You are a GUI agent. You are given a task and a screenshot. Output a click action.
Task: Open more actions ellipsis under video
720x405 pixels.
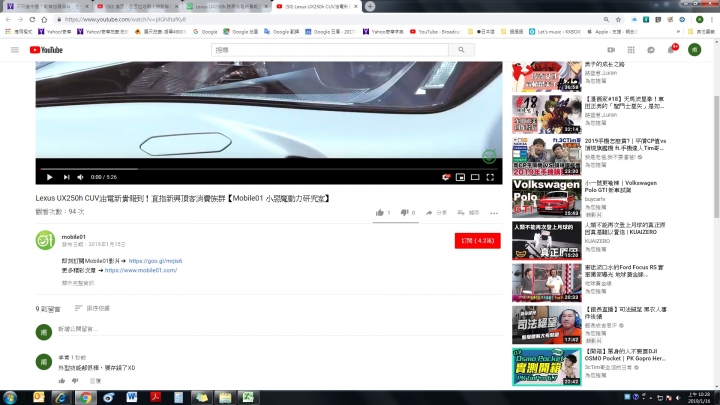point(494,213)
